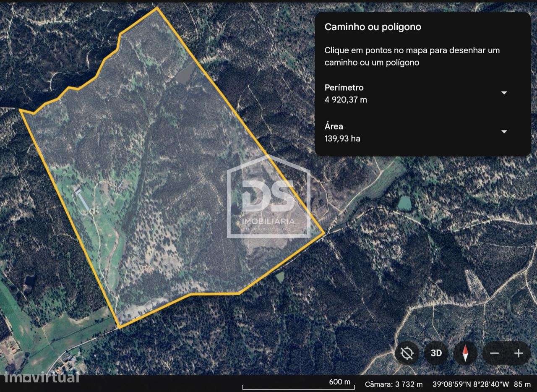
Task: Click the perimeter value '4 920,37 m'
Action: click(346, 100)
